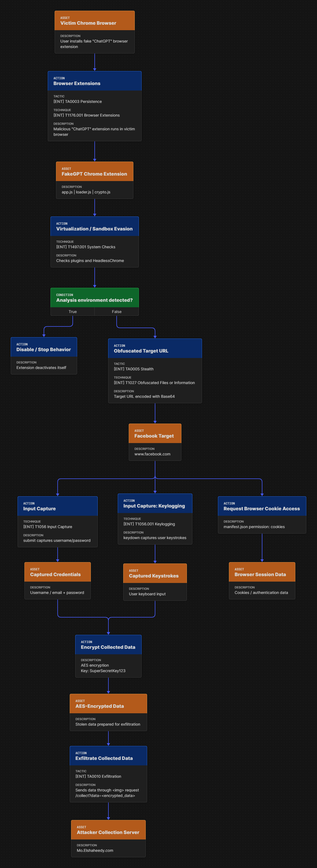Click text "www.facebook.com"

click(152, 454)
